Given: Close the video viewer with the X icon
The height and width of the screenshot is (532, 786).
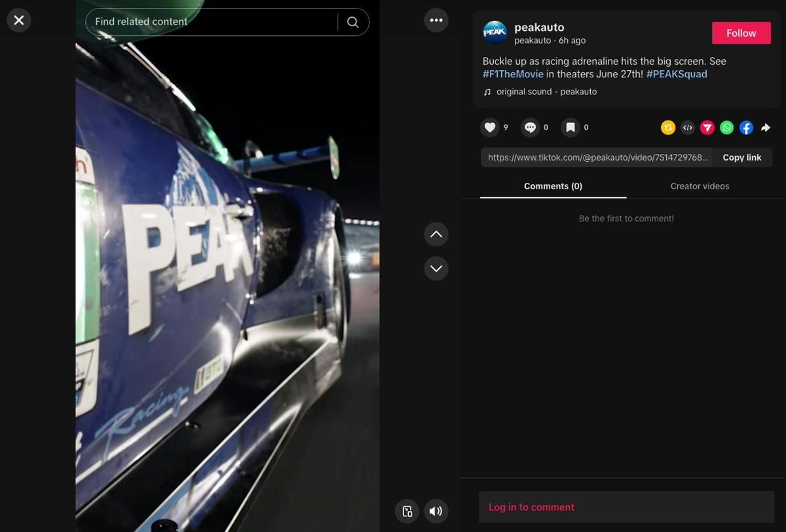Looking at the screenshot, I should [x=19, y=20].
